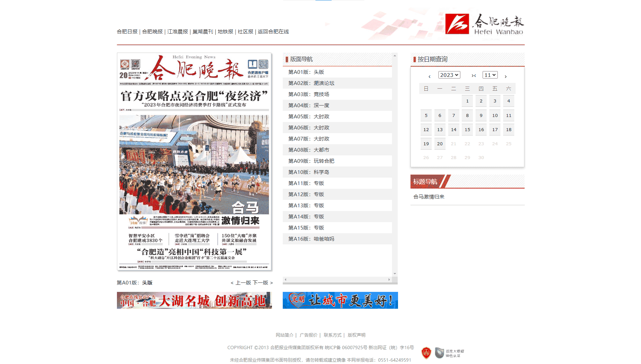Click the horizontal scrollbar right arrow

point(389,279)
